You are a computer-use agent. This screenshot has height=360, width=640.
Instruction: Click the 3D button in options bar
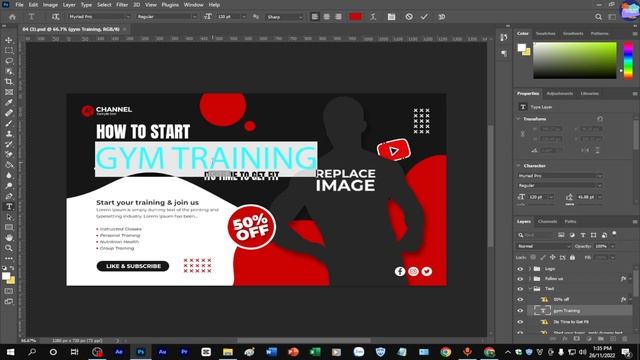442,17
